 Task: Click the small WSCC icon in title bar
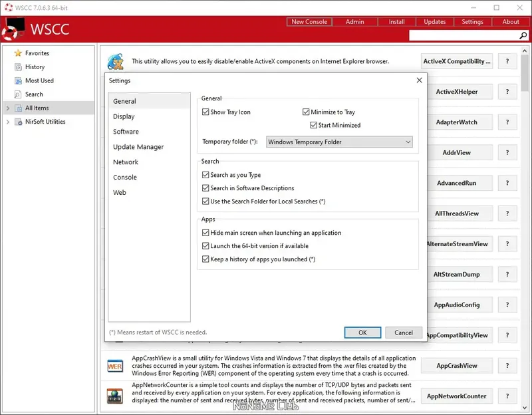9,7
